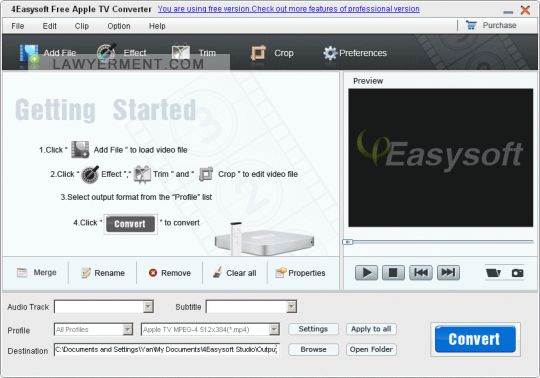The width and height of the screenshot is (540, 378).
Task: Click the preview seek slider handle
Action: point(347,242)
